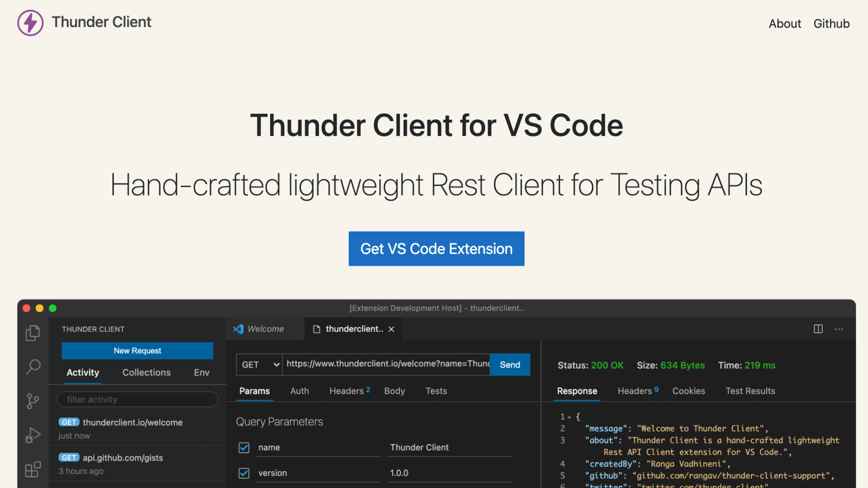Collapse the JSON fold arrow at line 1

[569, 417]
